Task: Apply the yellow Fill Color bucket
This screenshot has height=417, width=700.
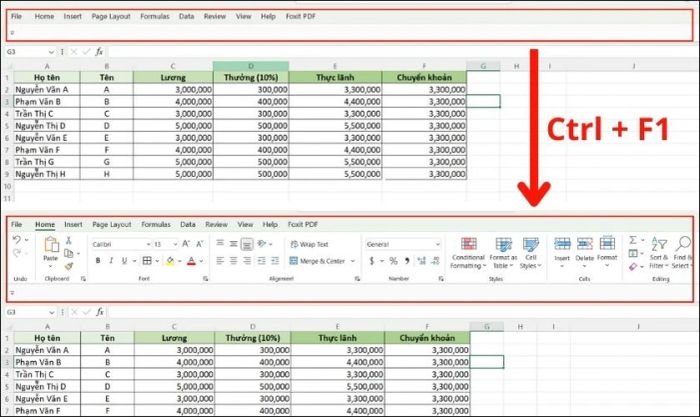Action: (x=170, y=261)
